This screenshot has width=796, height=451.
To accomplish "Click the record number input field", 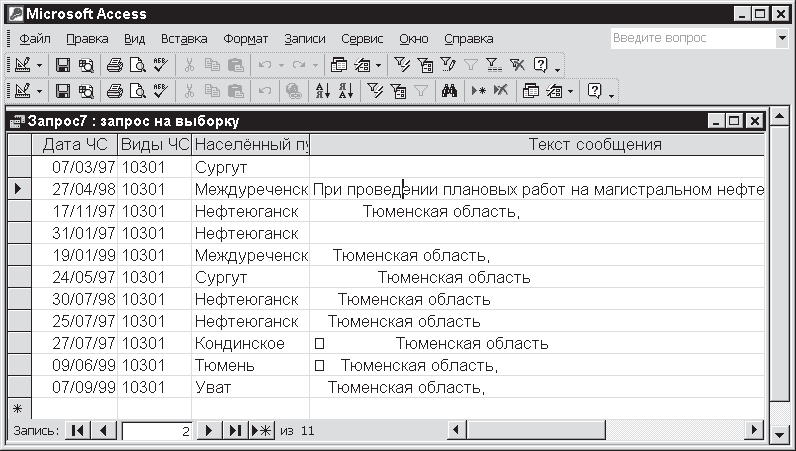I will (155, 431).
